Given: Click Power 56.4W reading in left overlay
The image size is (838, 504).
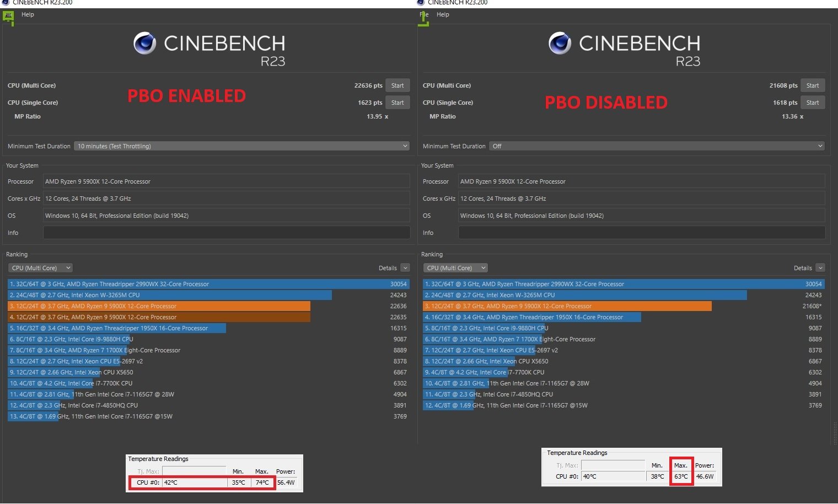Looking at the screenshot, I should click(x=286, y=482).
